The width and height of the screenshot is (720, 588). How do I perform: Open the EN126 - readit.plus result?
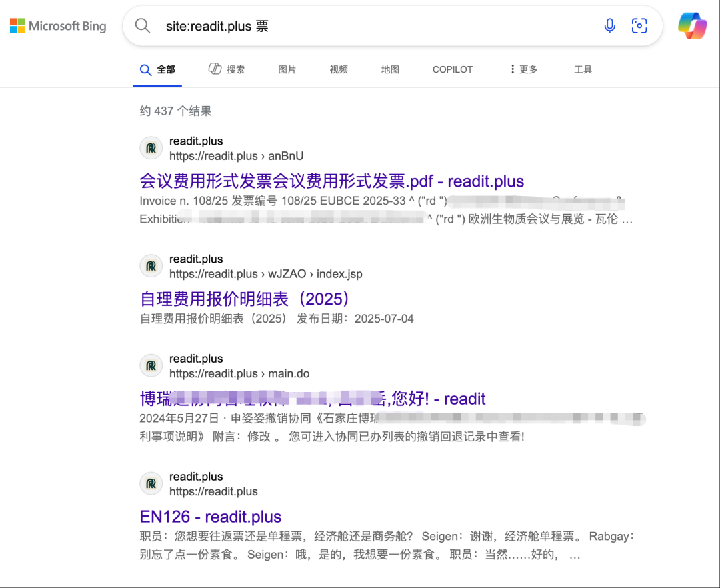[210, 517]
